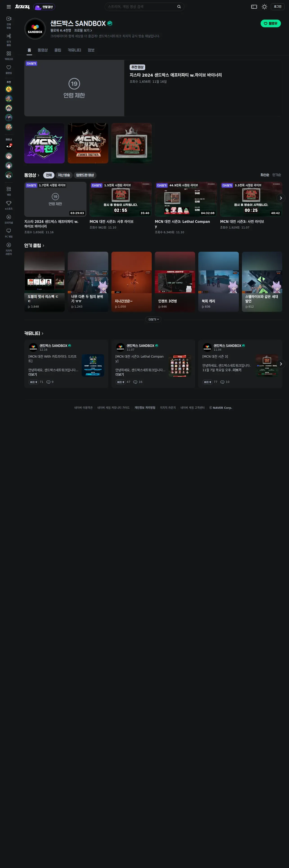The width and height of the screenshot is (289, 868).
Task: Open the 인기 클립 section header arrow
Action: (43, 246)
